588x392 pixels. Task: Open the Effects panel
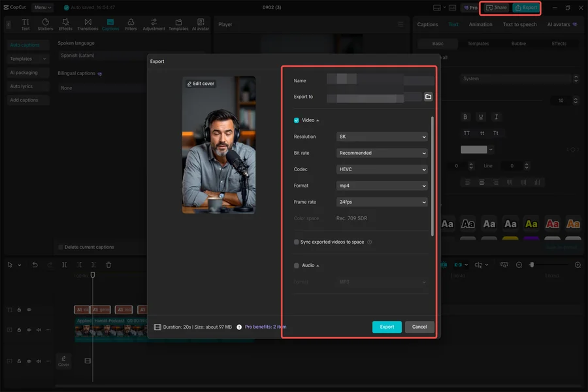[65, 25]
